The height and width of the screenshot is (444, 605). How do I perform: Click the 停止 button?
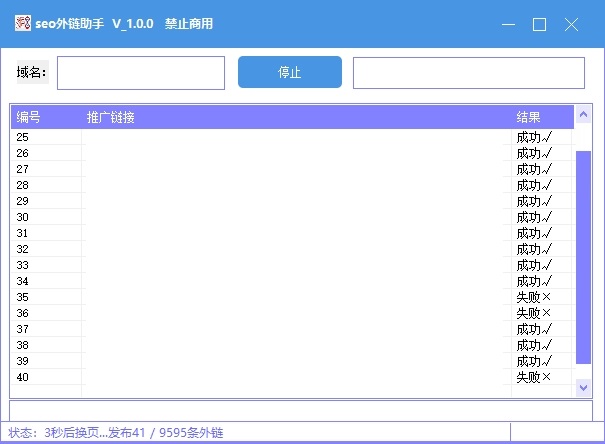(290, 72)
